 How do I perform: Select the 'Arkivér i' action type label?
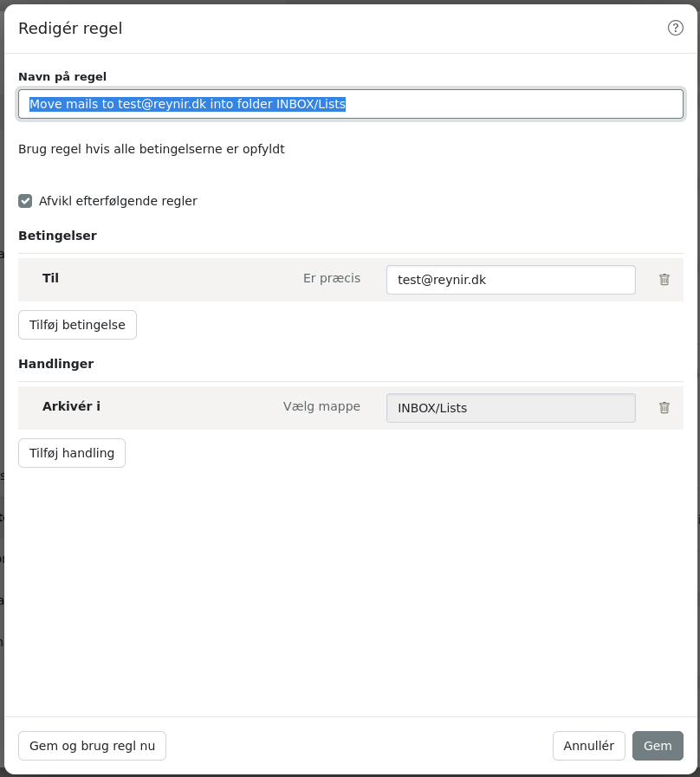pyautogui.click(x=71, y=406)
